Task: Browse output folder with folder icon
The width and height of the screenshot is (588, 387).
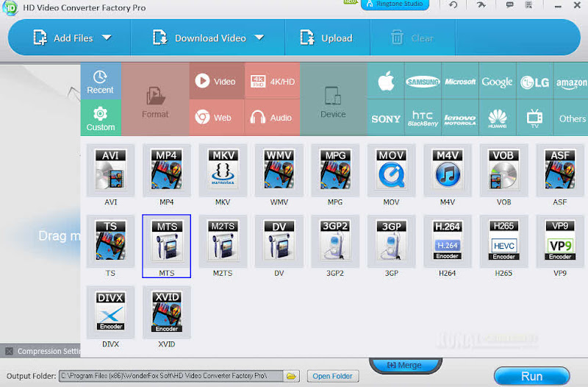Action: click(x=291, y=376)
